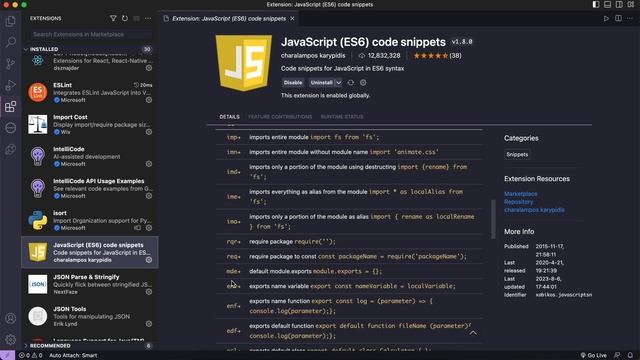The image size is (640, 360).
Task: Click the publisher name under the title
Action: point(313,56)
